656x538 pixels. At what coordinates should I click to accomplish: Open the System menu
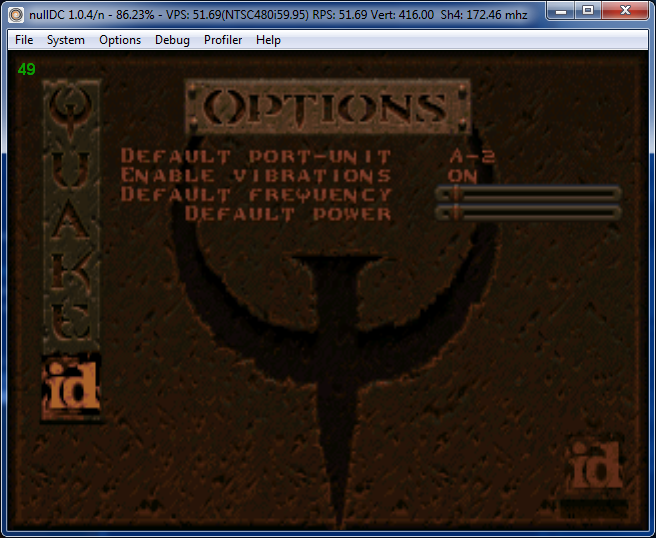[x=66, y=40]
